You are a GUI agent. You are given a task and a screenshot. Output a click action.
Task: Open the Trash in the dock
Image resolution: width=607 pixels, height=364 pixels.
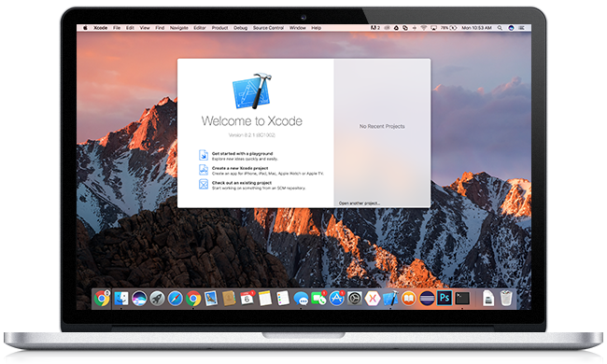click(506, 299)
